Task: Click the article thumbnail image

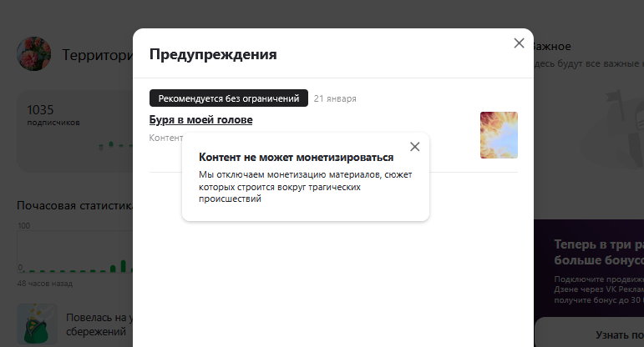Action: [x=499, y=135]
